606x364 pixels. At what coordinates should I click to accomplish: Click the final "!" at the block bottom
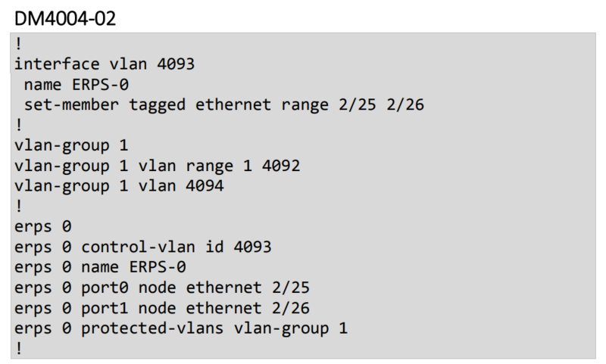pyautogui.click(x=17, y=348)
